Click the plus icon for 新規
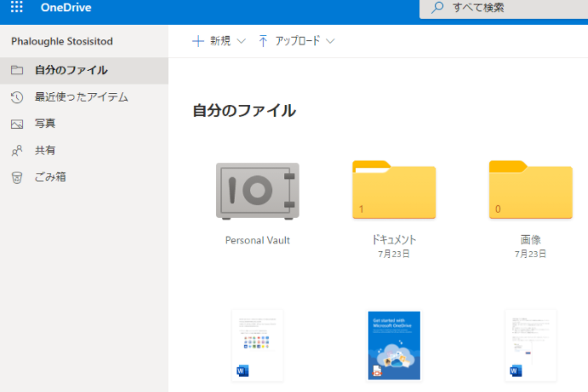This screenshot has width=588, height=392. [x=198, y=41]
